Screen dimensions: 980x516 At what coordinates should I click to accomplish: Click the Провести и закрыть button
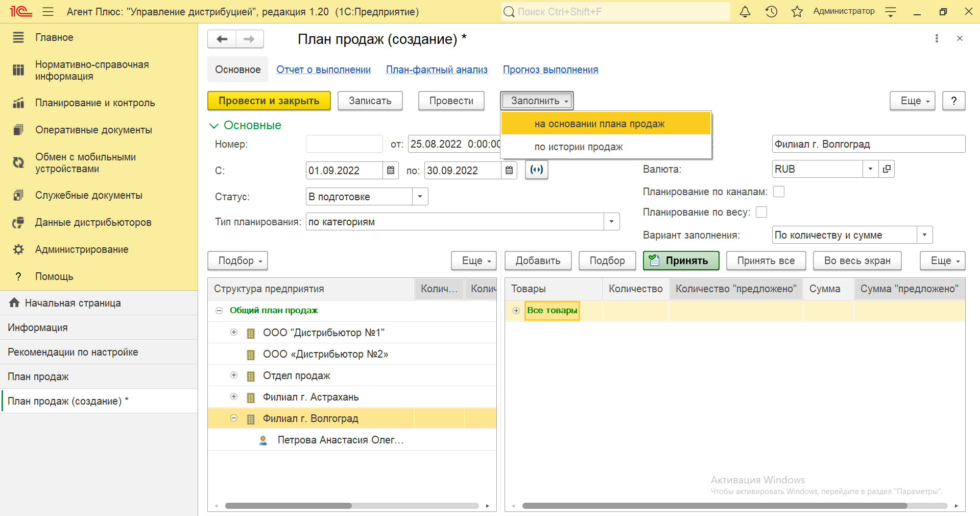(x=269, y=101)
